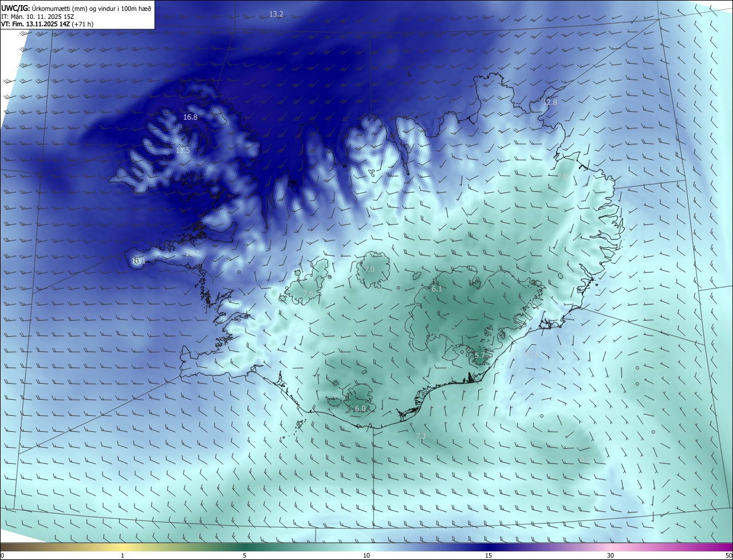Click the 16.8 value over the Westfjords
This screenshot has height=560, width=733.
(190, 117)
